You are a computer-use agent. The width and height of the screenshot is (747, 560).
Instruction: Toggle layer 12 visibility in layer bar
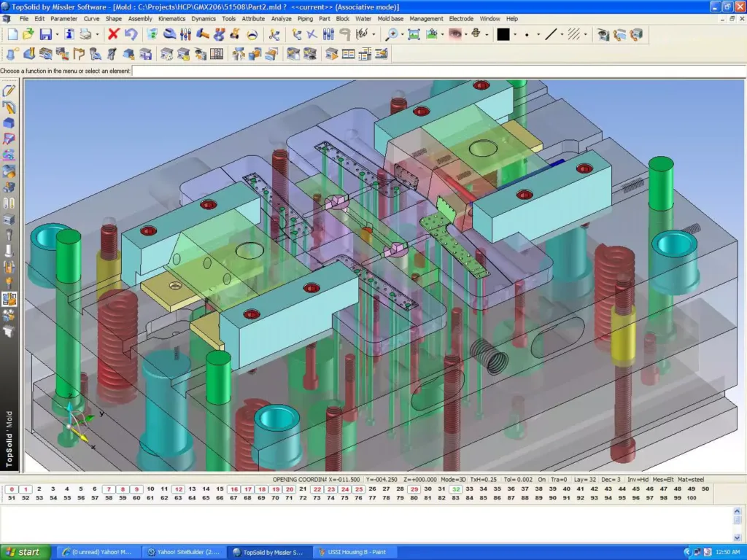click(179, 489)
